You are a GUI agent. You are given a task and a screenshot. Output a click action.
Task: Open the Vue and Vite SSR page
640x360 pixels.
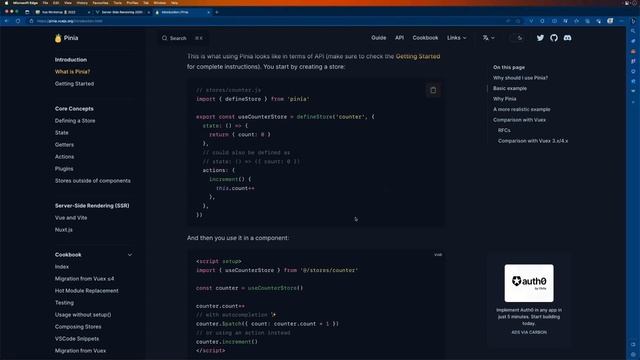coord(71,218)
